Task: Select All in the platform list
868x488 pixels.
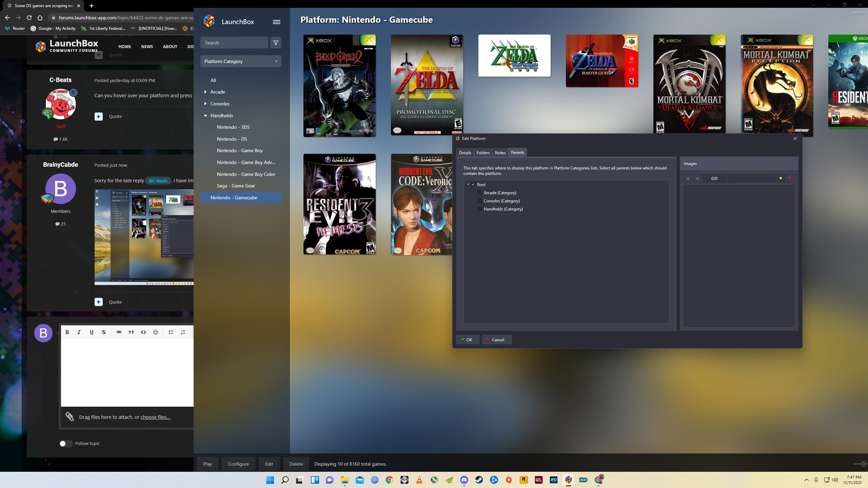Action: 213,80
